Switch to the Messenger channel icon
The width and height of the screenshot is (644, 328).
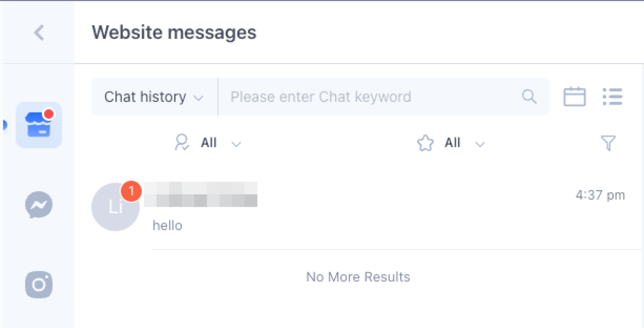39,205
